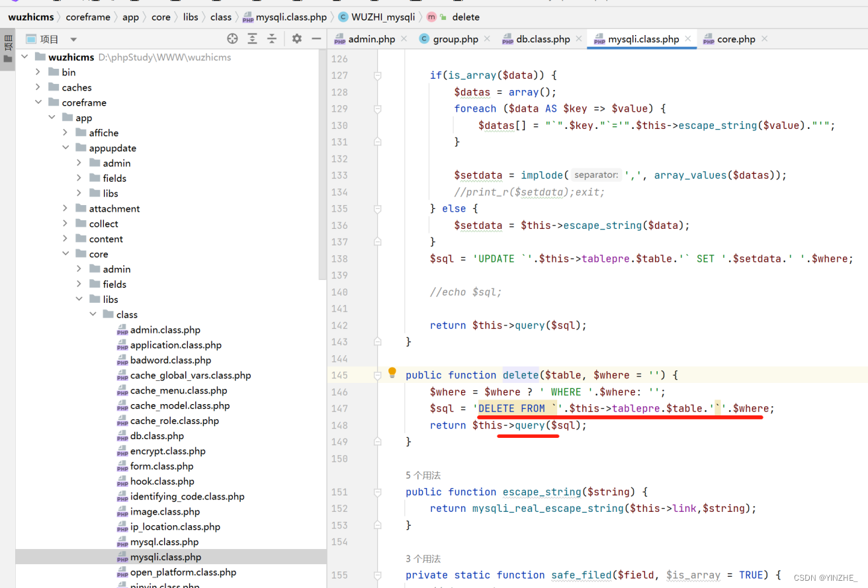This screenshot has width=868, height=588.
Task: Select cache_role.class.php file
Action: pyautogui.click(x=175, y=421)
